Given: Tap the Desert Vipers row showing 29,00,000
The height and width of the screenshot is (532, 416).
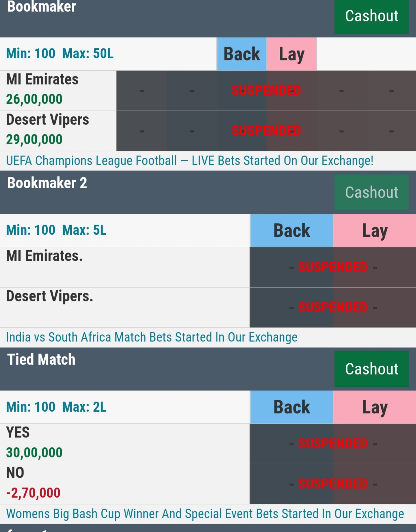Looking at the screenshot, I should (58, 131).
